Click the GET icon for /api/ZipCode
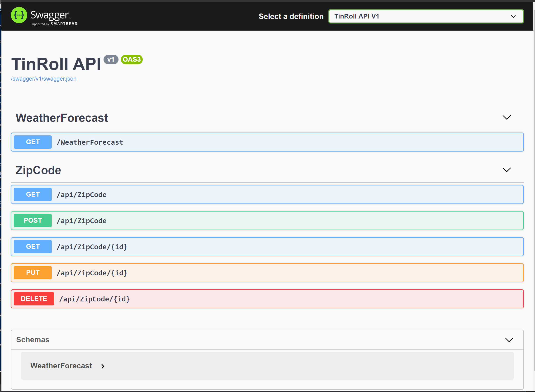 click(x=33, y=194)
